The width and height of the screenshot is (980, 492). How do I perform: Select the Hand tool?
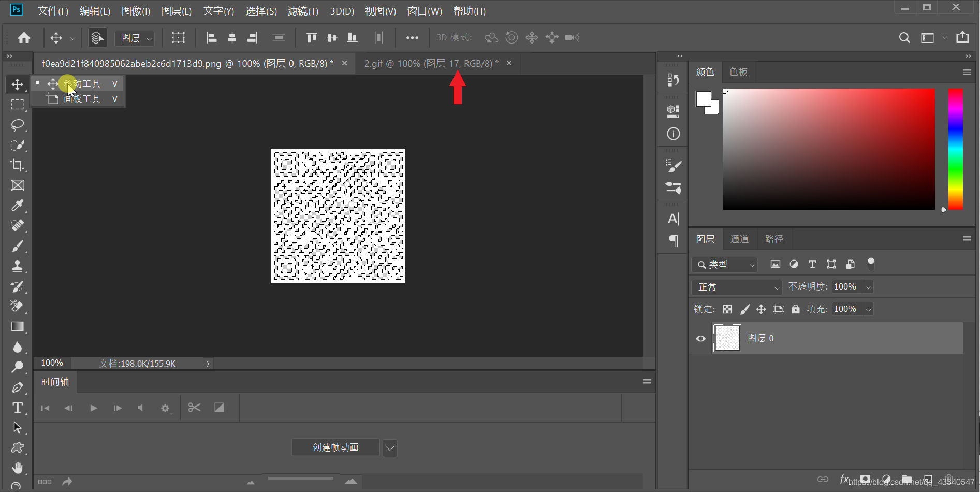click(18, 468)
